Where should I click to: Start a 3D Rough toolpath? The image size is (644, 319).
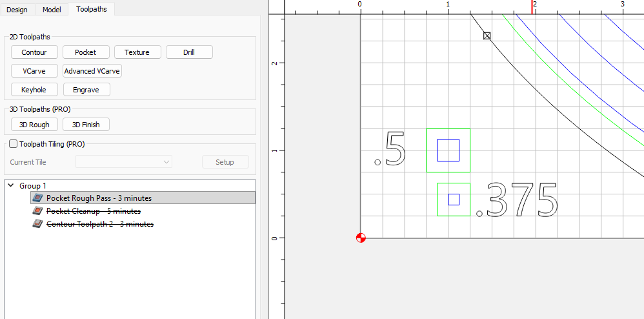pos(34,125)
